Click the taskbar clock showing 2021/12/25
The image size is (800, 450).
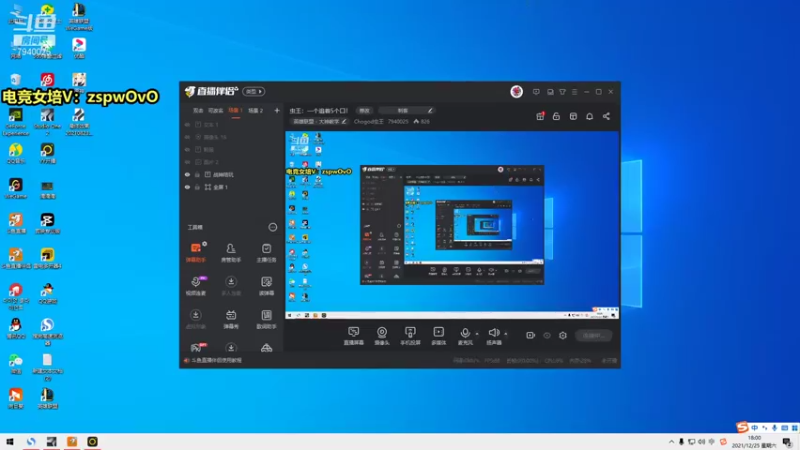(754, 442)
